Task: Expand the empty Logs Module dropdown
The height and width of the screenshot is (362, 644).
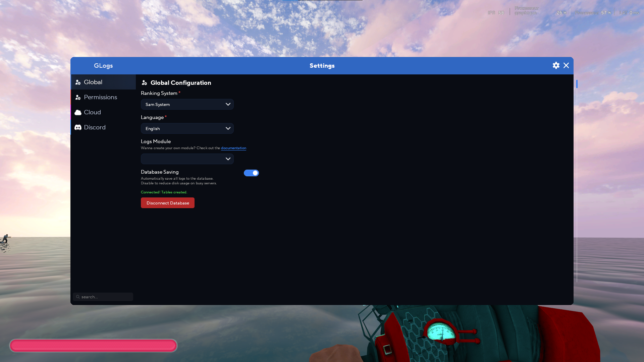Action: 187,159
